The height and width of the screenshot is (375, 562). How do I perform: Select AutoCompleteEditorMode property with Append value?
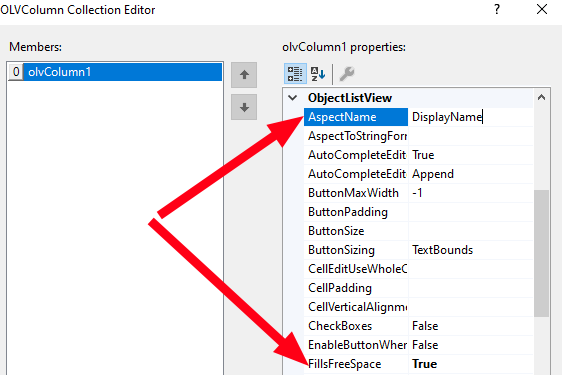[x=356, y=174]
